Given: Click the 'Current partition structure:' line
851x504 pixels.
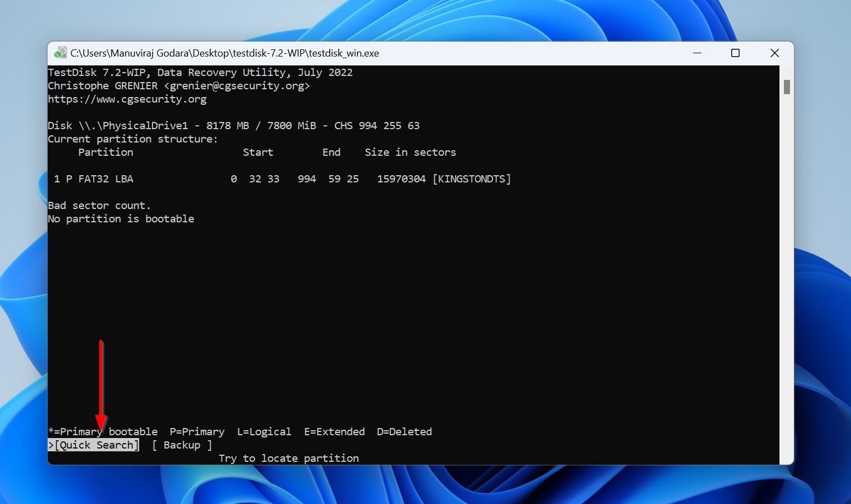Looking at the screenshot, I should tap(133, 139).
